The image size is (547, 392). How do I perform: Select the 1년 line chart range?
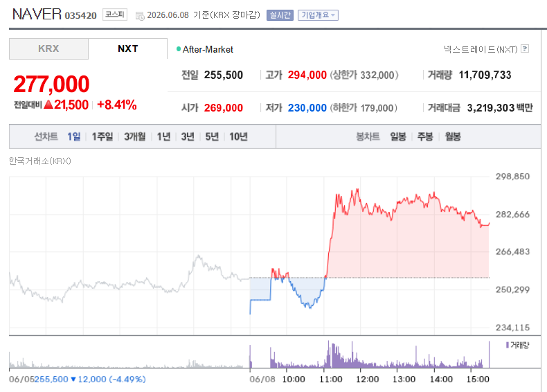coord(163,136)
